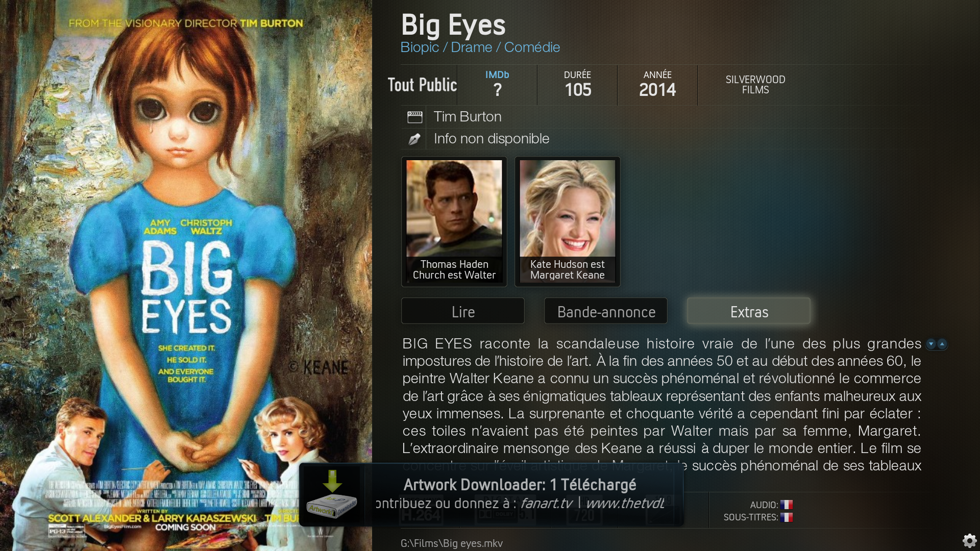Click the IMDb rating label
The width and height of the screenshot is (980, 551).
[x=497, y=75]
